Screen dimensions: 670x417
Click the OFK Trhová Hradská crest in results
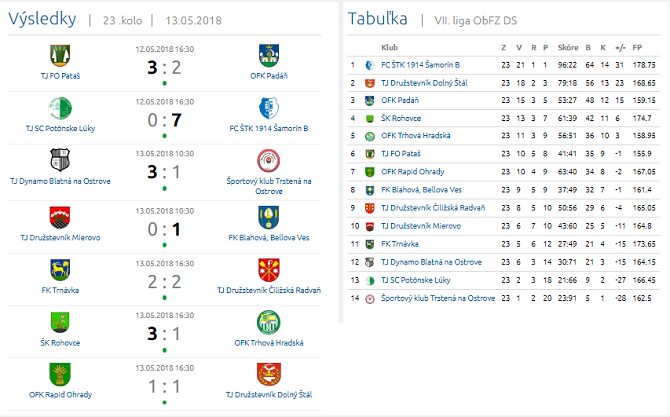(x=268, y=322)
